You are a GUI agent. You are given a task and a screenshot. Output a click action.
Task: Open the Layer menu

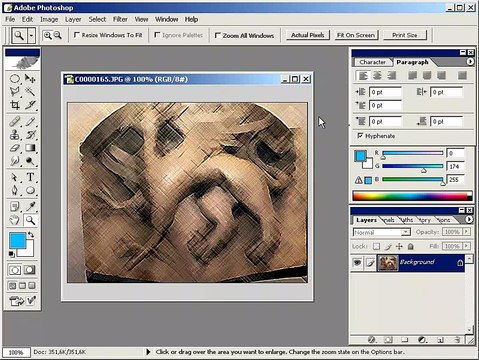pyautogui.click(x=73, y=19)
